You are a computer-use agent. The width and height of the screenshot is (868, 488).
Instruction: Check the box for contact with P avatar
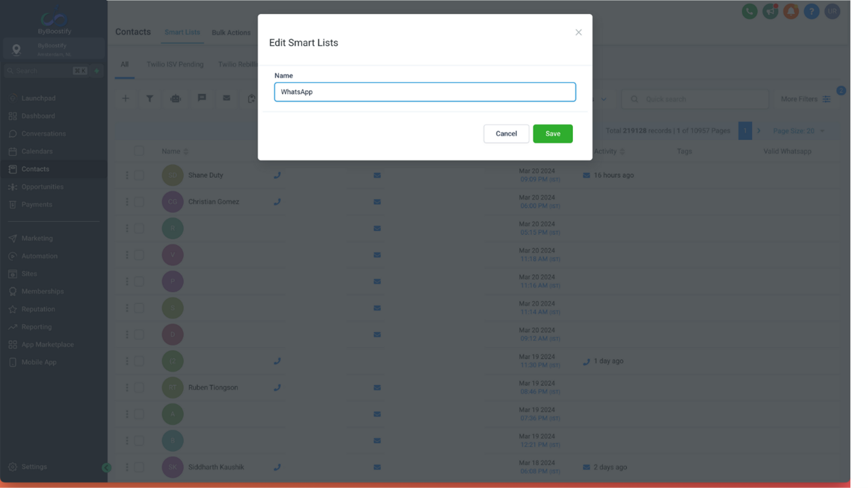pyautogui.click(x=139, y=282)
